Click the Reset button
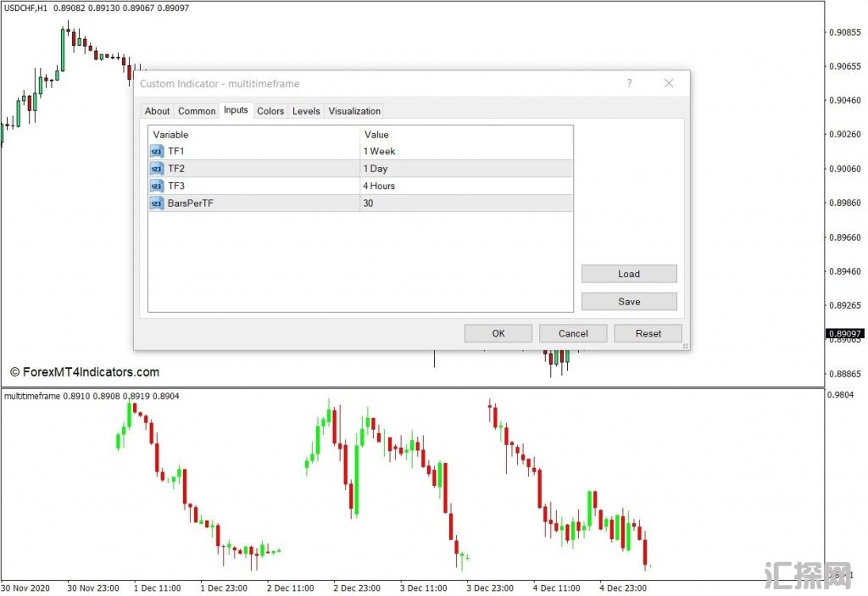868x596 pixels. coord(648,333)
